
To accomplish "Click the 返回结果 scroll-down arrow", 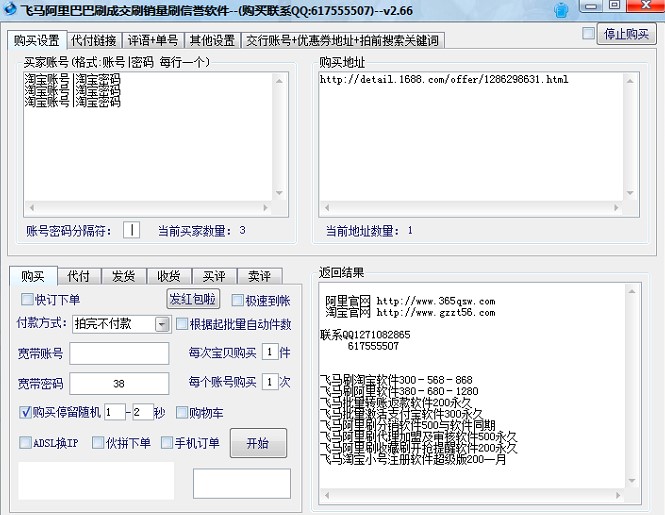I will click(x=632, y=480).
